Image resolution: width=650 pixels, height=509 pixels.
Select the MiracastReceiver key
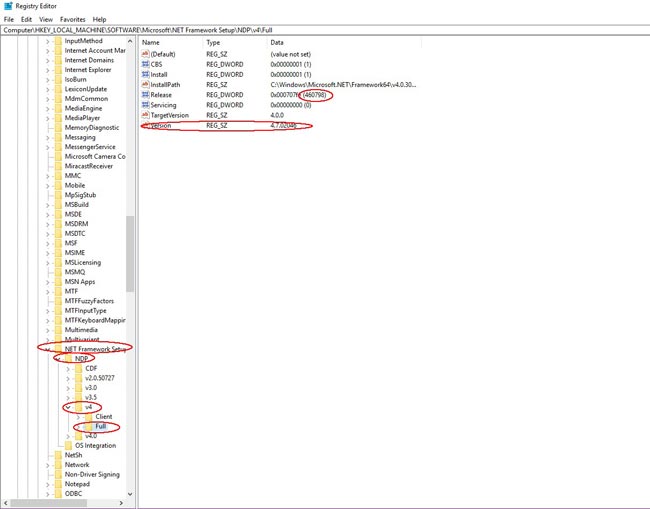point(89,166)
